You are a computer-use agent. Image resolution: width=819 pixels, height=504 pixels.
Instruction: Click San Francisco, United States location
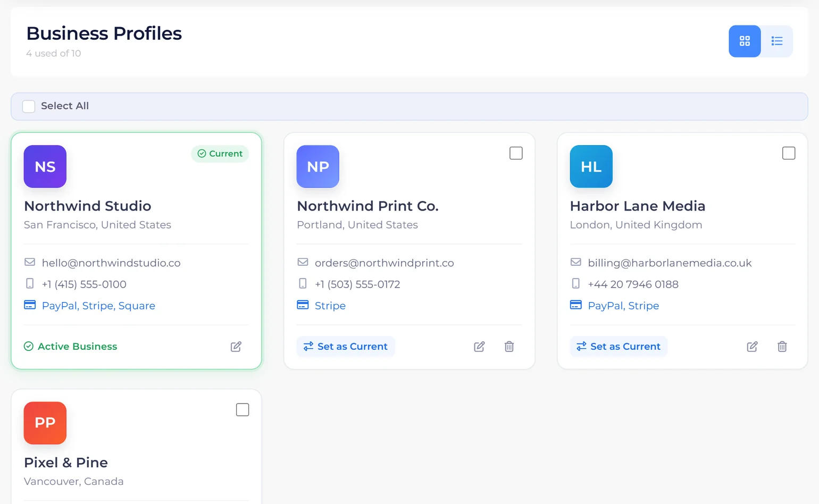point(97,225)
